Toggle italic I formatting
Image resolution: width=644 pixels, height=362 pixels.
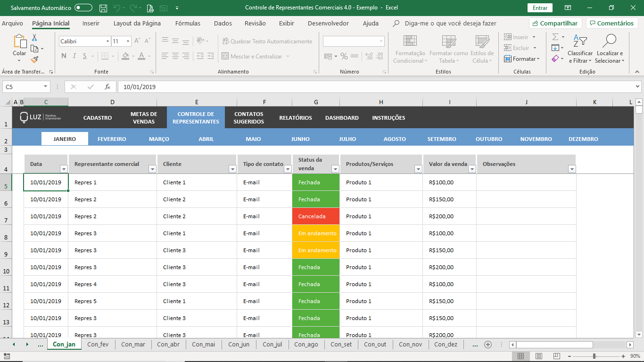coord(74,56)
